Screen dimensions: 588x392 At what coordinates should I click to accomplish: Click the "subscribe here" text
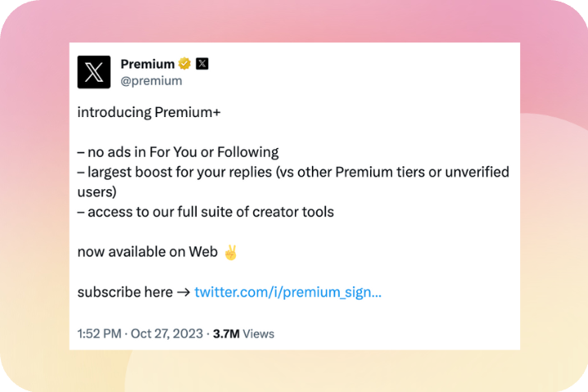point(124,292)
